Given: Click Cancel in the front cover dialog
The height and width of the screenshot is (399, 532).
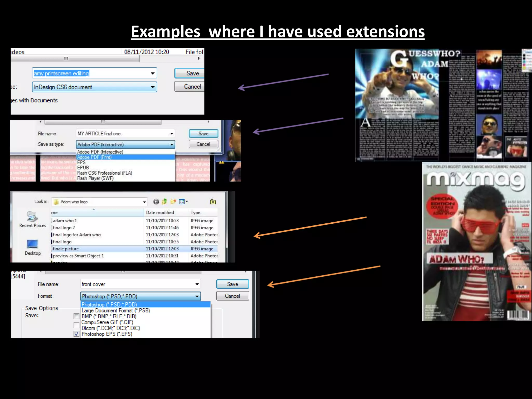Looking at the screenshot, I should (232, 296).
